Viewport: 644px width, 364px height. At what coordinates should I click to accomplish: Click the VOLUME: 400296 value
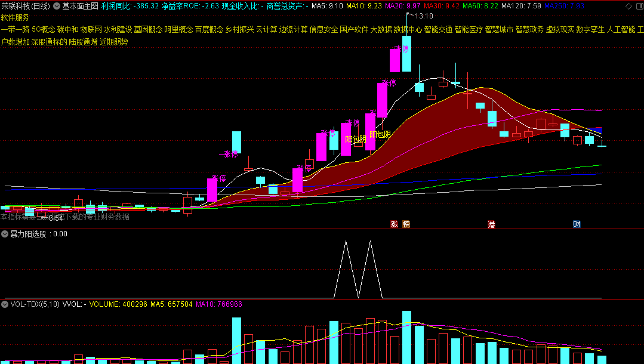[118, 304]
